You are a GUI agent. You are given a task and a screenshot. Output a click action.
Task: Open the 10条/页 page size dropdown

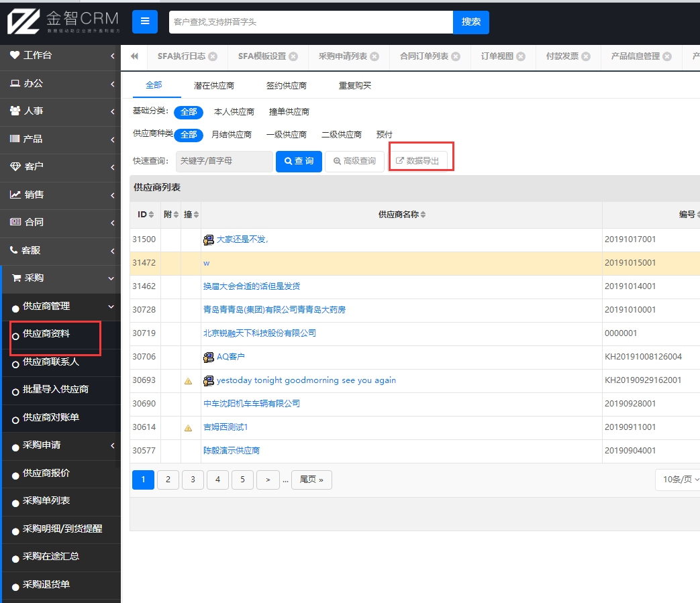(x=679, y=480)
